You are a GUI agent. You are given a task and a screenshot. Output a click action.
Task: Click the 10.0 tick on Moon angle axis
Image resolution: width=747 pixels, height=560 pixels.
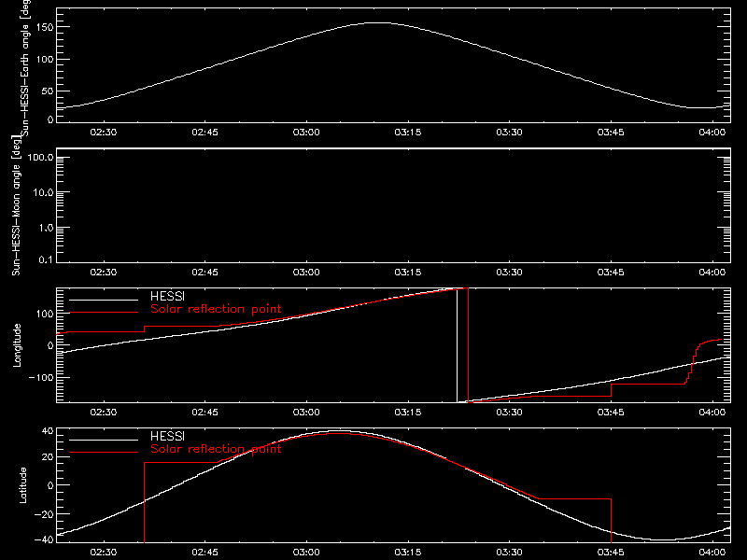tap(42, 193)
